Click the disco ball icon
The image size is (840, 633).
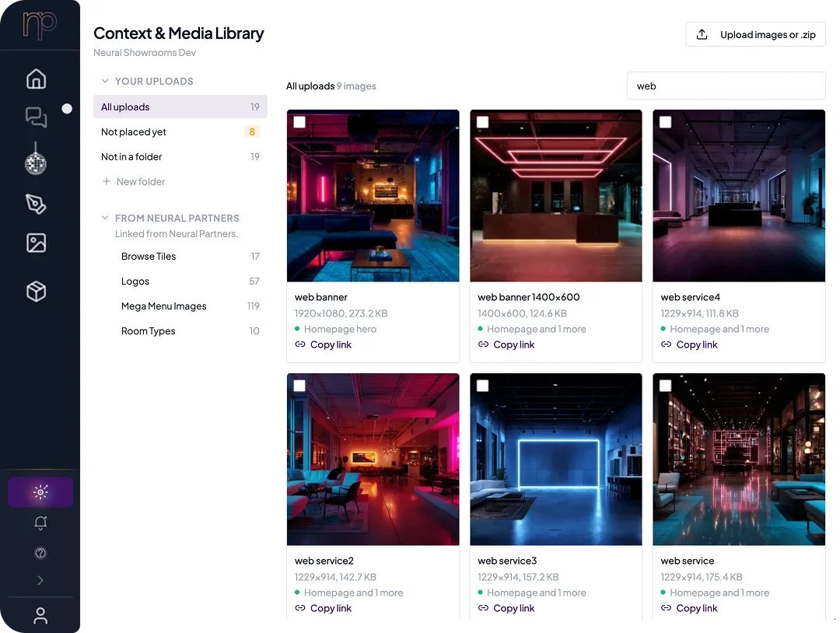[x=36, y=159]
